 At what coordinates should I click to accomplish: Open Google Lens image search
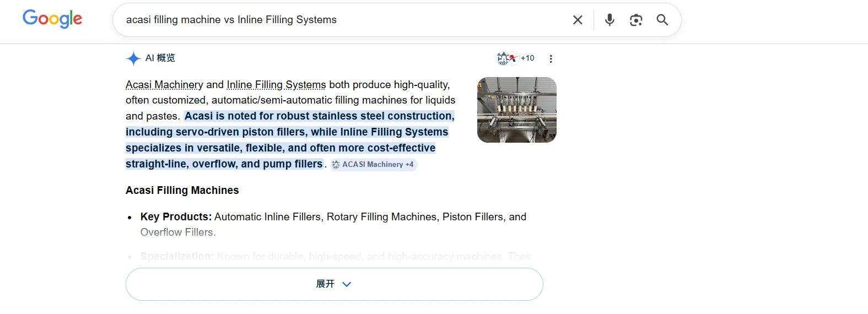click(x=636, y=20)
